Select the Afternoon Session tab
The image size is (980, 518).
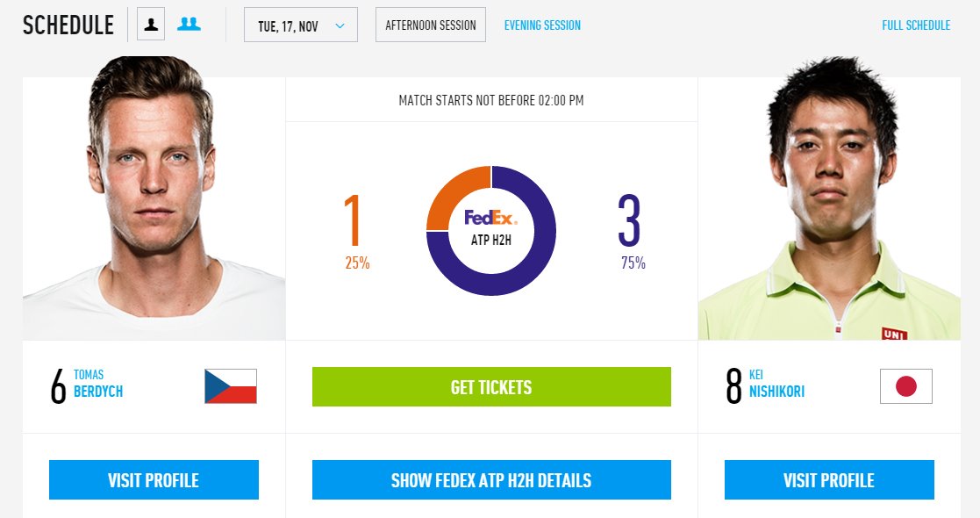[x=431, y=25]
